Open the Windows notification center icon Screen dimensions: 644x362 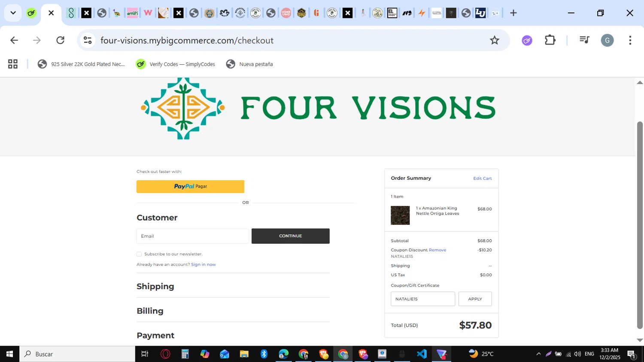tap(632, 354)
